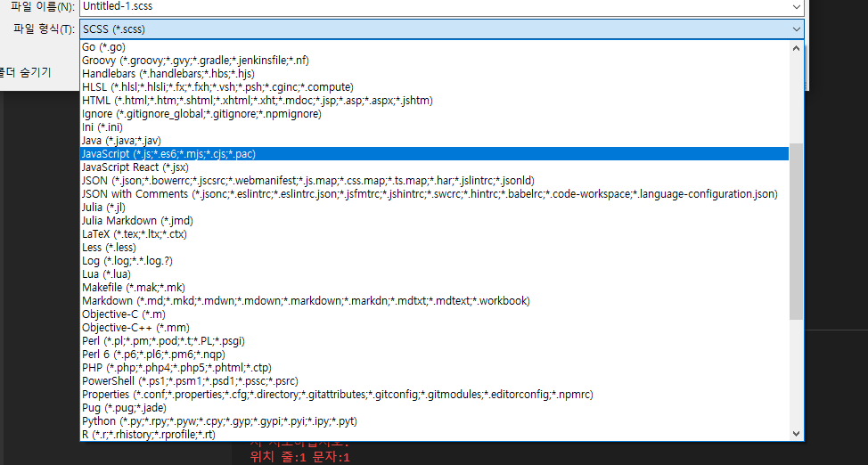Select Log (*.log) file type

(435, 261)
